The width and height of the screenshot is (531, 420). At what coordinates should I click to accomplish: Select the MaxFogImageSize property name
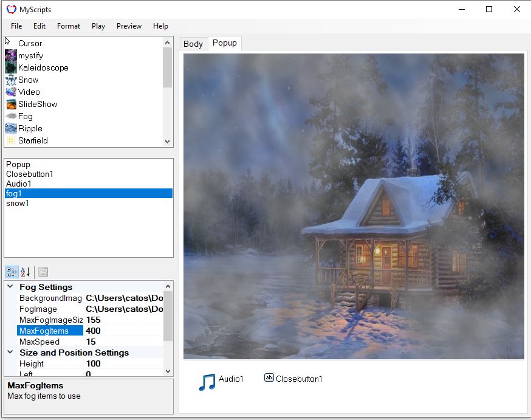[x=51, y=320]
